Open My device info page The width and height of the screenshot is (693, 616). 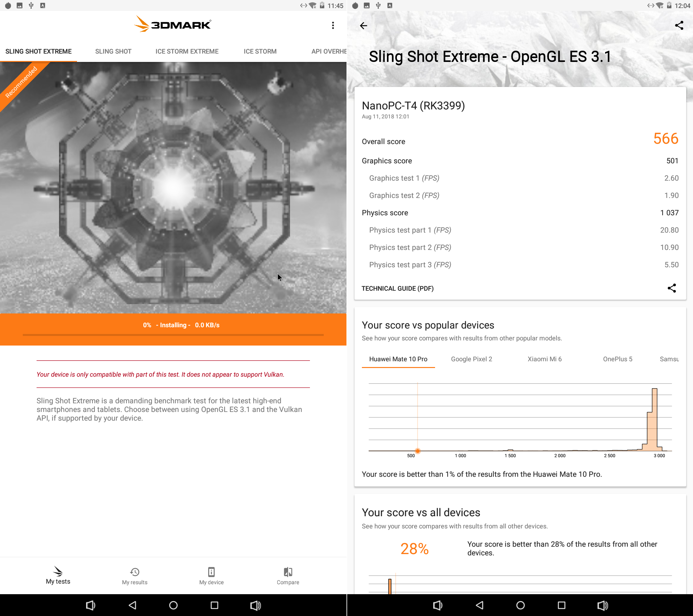point(211,576)
